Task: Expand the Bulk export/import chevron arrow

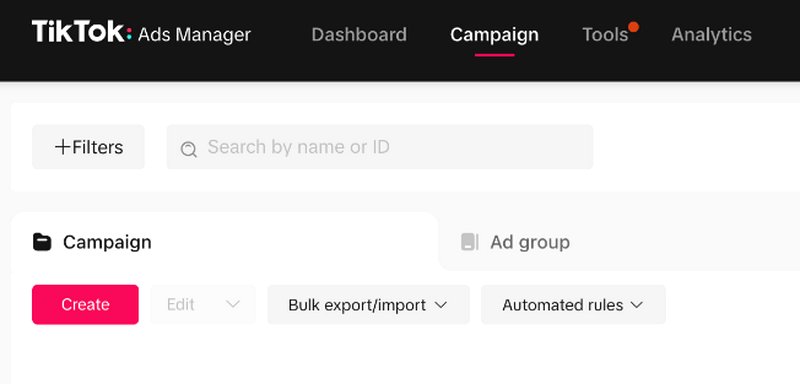Action: point(441,305)
